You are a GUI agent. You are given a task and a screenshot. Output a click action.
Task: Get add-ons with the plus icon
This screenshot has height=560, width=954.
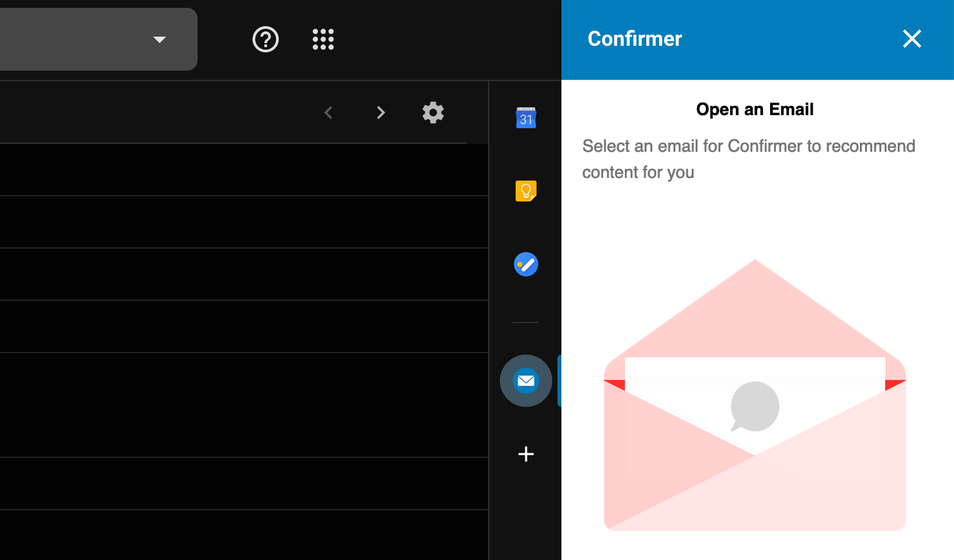click(x=526, y=454)
